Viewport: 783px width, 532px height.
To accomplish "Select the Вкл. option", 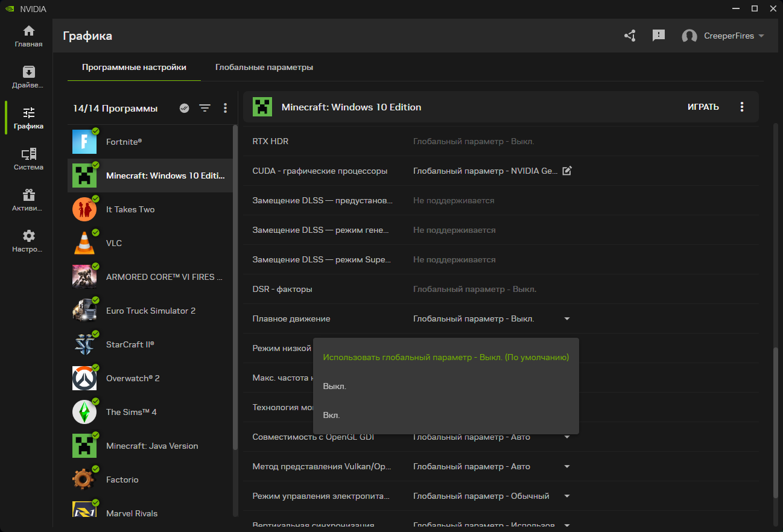I will pyautogui.click(x=332, y=416).
